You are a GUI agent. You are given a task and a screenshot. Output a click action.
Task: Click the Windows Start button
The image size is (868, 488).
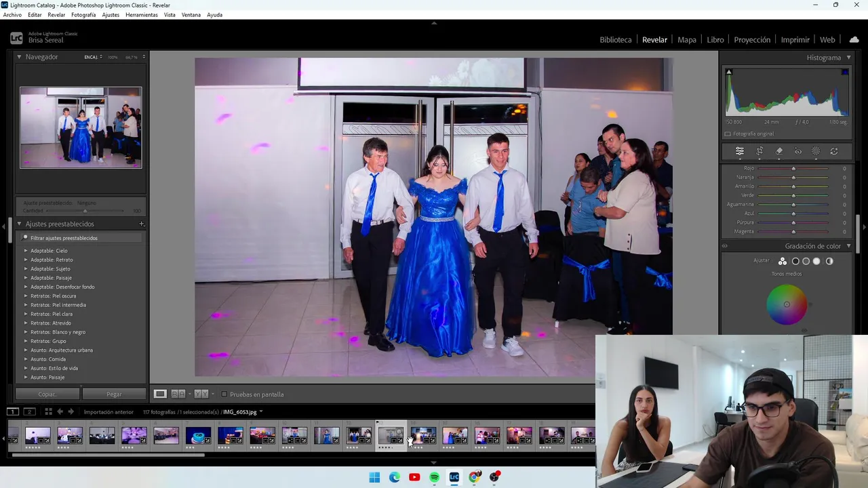click(x=374, y=477)
